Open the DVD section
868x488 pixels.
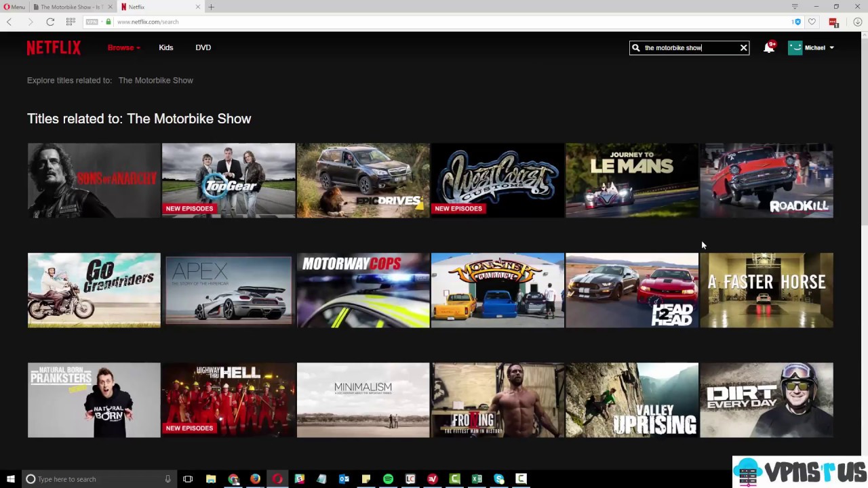tap(203, 47)
